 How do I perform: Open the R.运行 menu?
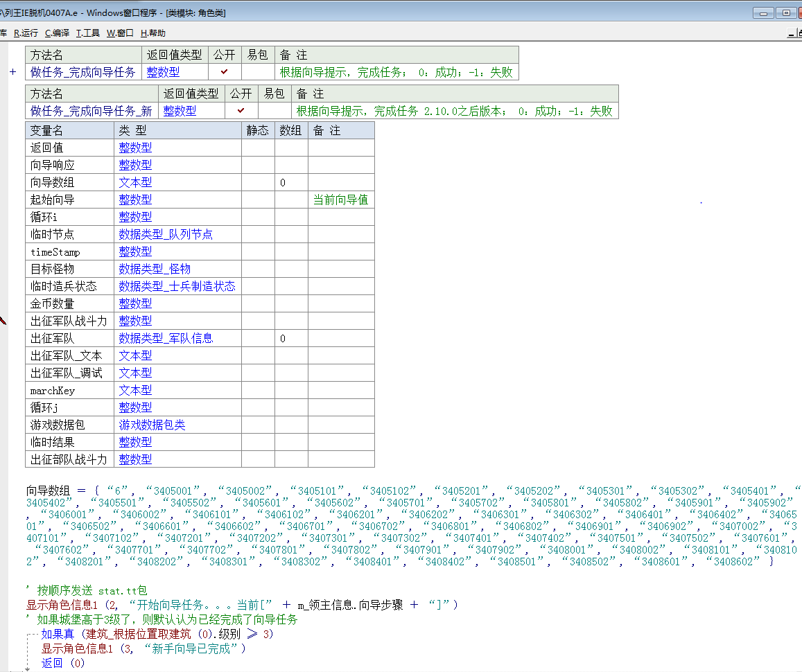pos(26,33)
